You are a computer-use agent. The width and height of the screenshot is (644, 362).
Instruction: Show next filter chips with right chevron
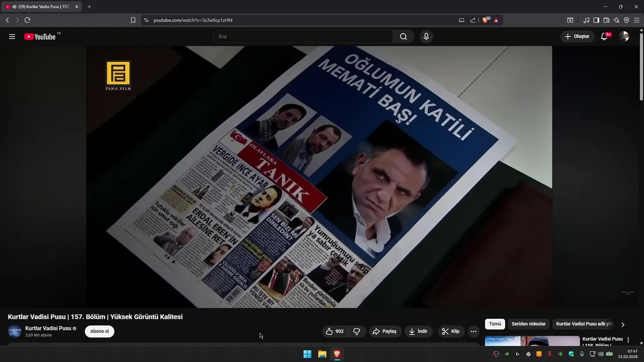pyautogui.click(x=623, y=324)
